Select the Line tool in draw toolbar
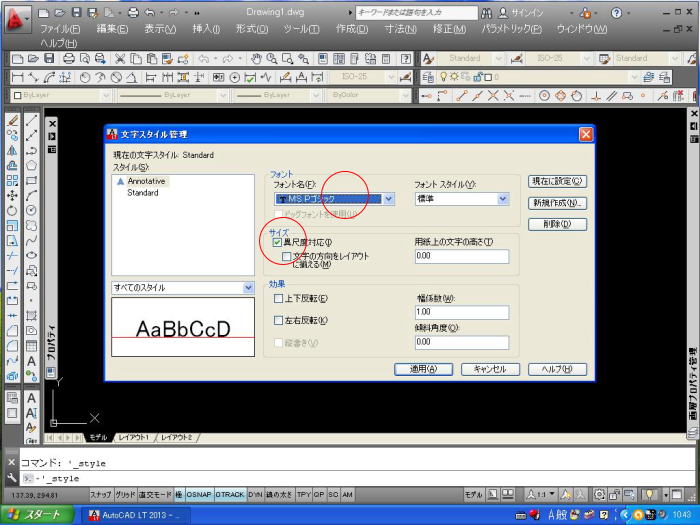The width and height of the screenshot is (700, 525). [31, 121]
